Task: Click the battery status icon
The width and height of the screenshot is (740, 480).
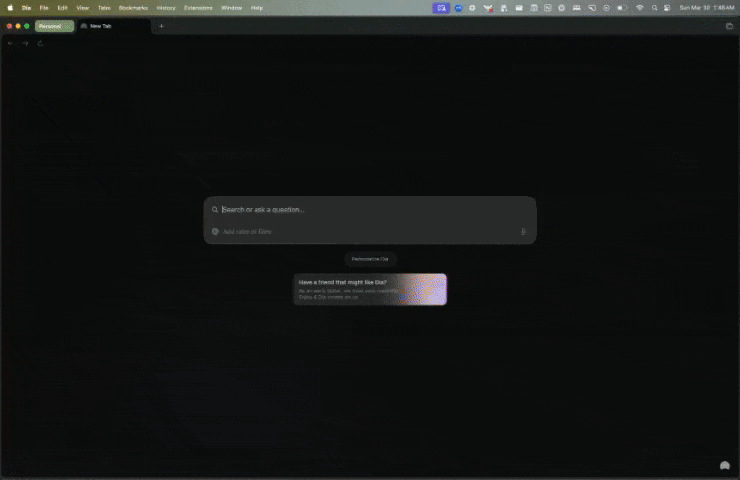Action: pyautogui.click(x=622, y=8)
